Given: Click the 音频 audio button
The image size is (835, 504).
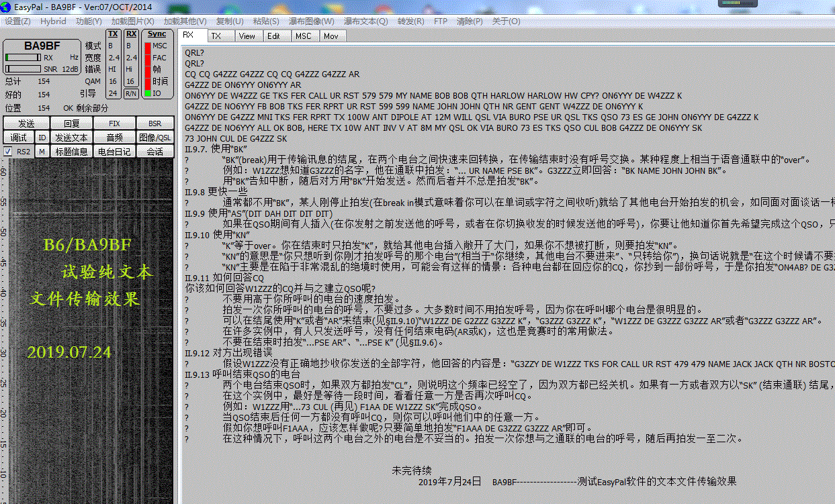Looking at the screenshot, I should tap(115, 138).
